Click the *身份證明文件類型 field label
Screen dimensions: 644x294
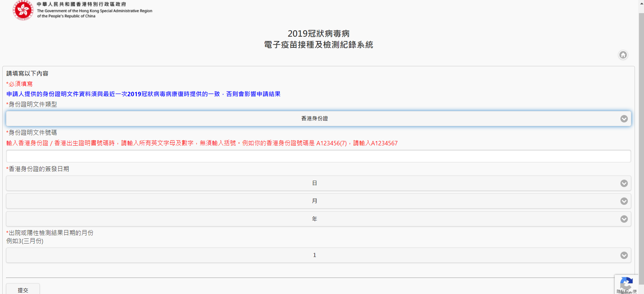[32, 104]
